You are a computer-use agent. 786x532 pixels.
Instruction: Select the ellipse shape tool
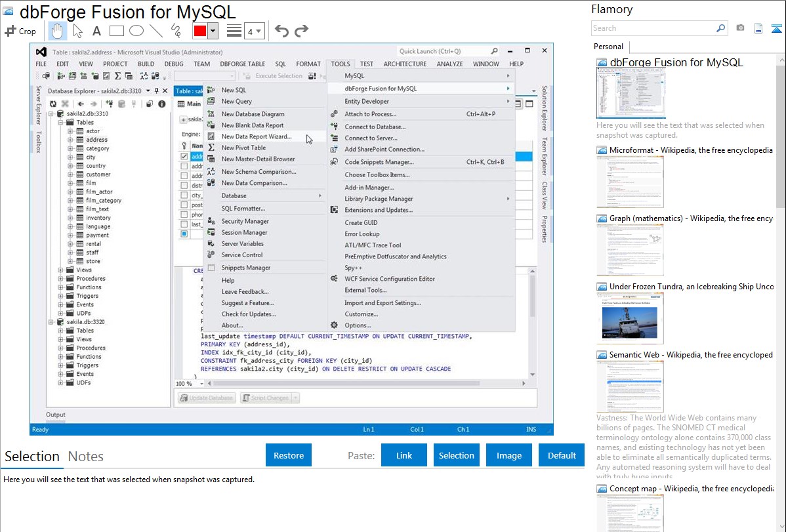tap(136, 31)
